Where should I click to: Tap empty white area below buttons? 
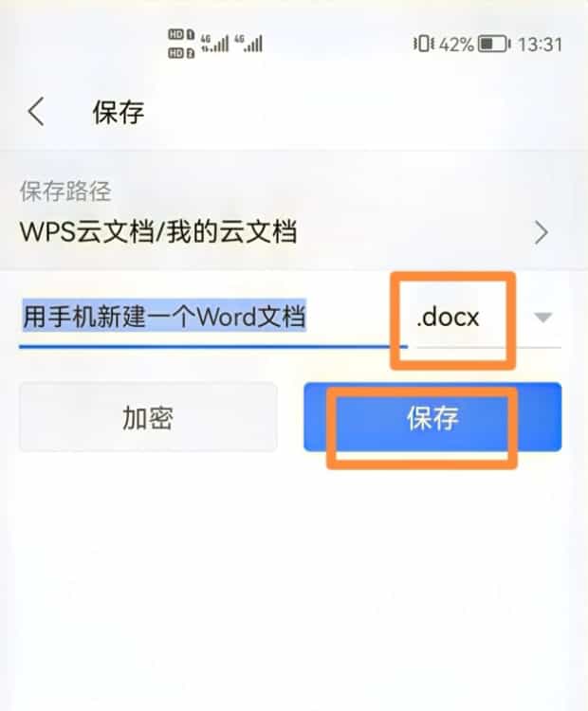click(294, 580)
